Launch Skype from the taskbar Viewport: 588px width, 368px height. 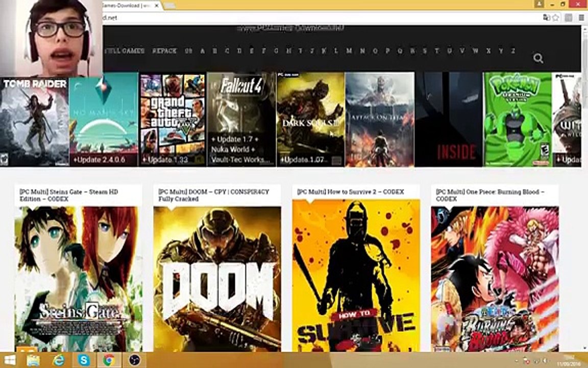pyautogui.click(x=84, y=360)
